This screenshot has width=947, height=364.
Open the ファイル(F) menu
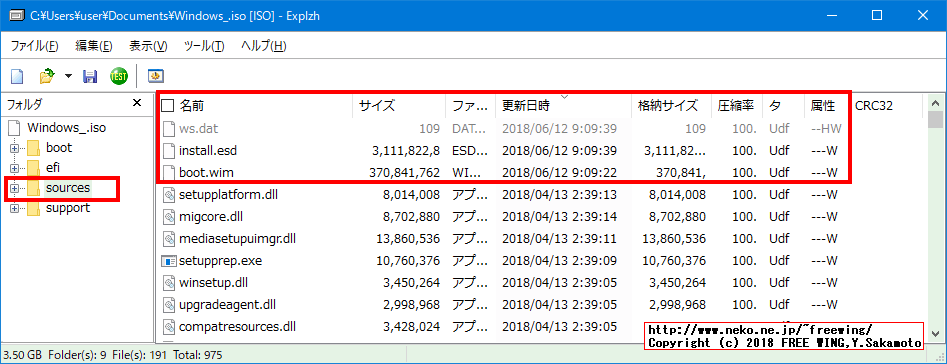click(x=34, y=46)
